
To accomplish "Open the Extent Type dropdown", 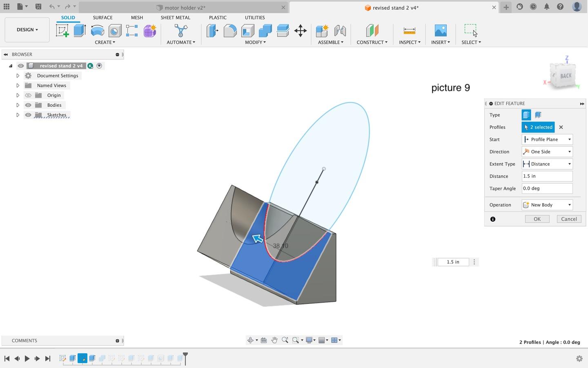I will point(547,164).
